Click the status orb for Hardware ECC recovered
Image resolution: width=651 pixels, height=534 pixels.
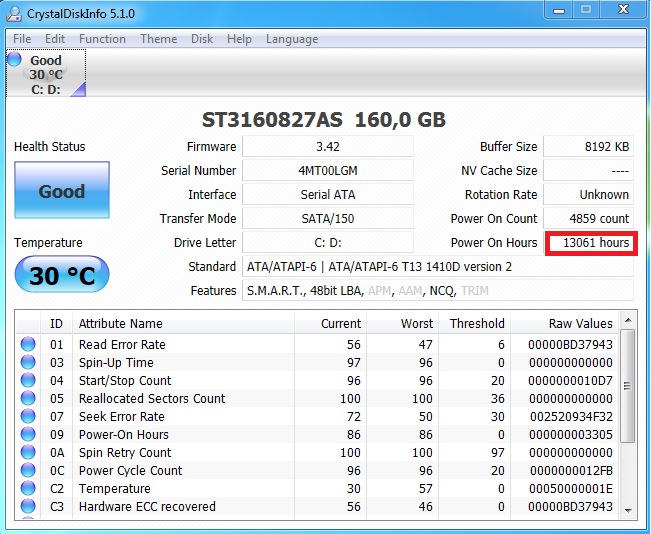pos(28,507)
